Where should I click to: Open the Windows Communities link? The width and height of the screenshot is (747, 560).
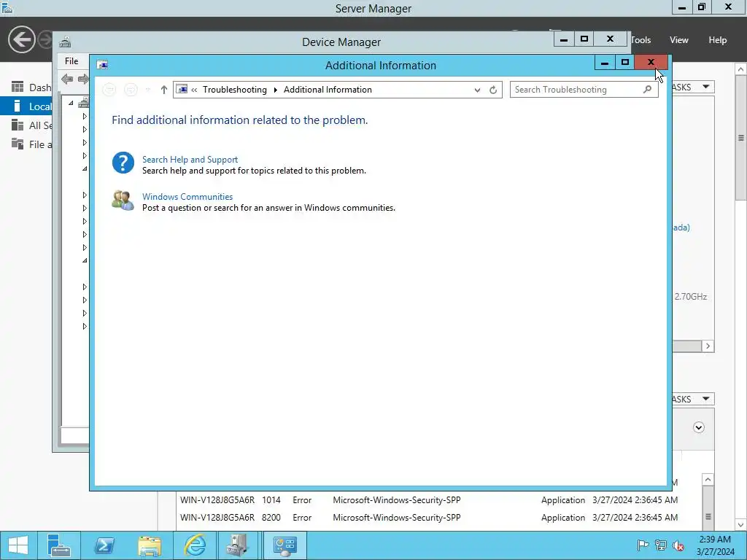click(187, 197)
